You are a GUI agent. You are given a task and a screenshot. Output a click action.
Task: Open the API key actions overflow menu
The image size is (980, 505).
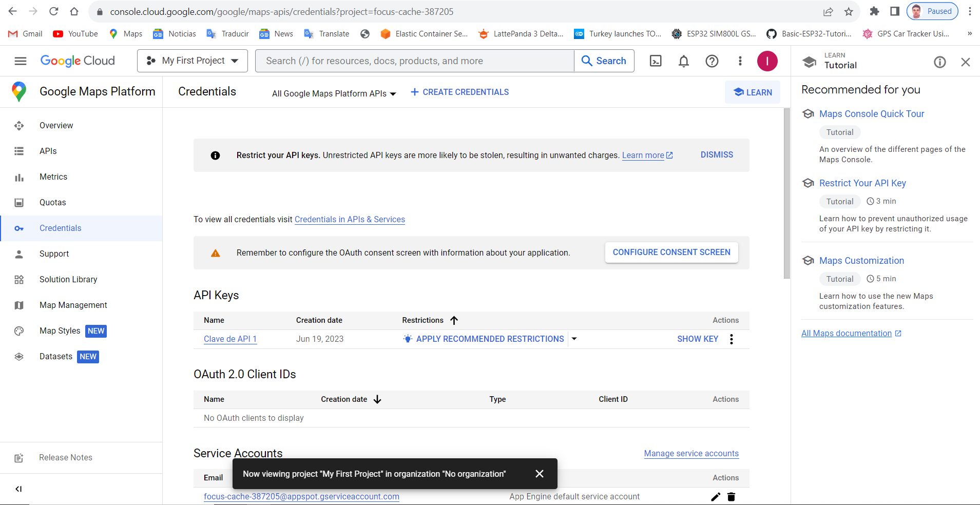[731, 339]
